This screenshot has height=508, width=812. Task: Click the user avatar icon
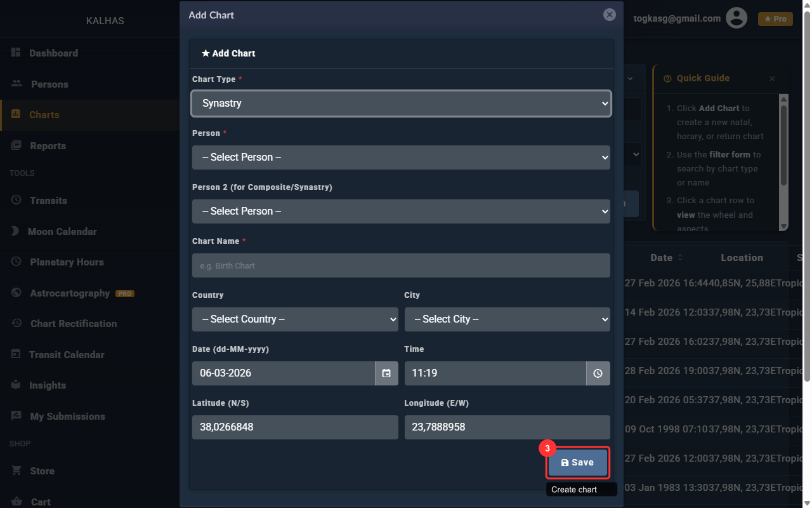click(x=737, y=18)
